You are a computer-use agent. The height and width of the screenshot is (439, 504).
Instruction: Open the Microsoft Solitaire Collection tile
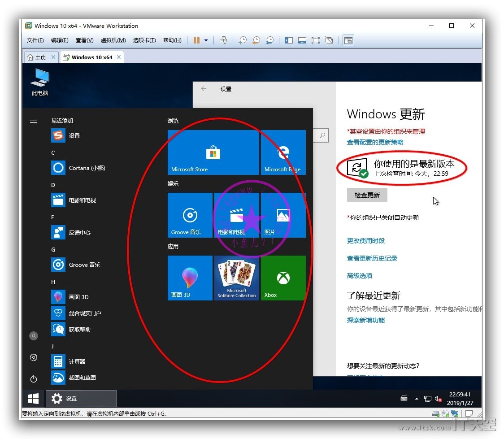tap(237, 278)
